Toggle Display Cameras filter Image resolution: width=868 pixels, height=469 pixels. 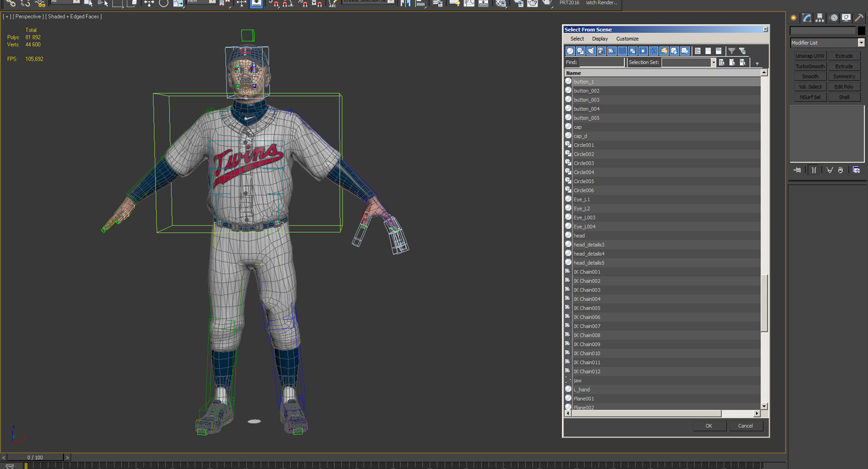pos(601,51)
